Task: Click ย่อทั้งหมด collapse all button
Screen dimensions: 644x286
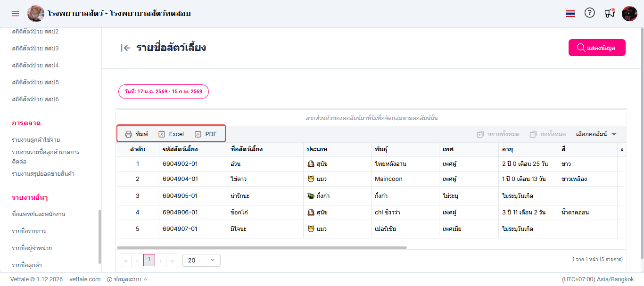Action: [547, 134]
